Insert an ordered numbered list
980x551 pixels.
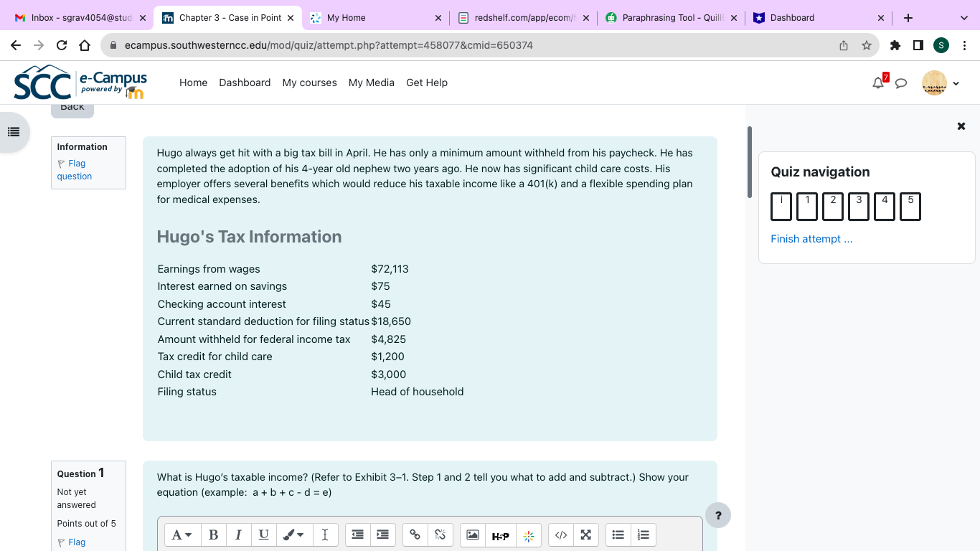pyautogui.click(x=644, y=534)
